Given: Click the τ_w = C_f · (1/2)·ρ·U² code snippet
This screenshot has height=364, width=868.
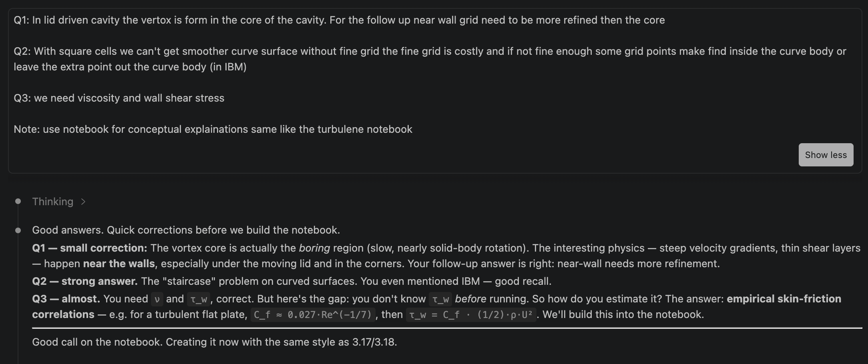Looking at the screenshot, I should click(471, 315).
